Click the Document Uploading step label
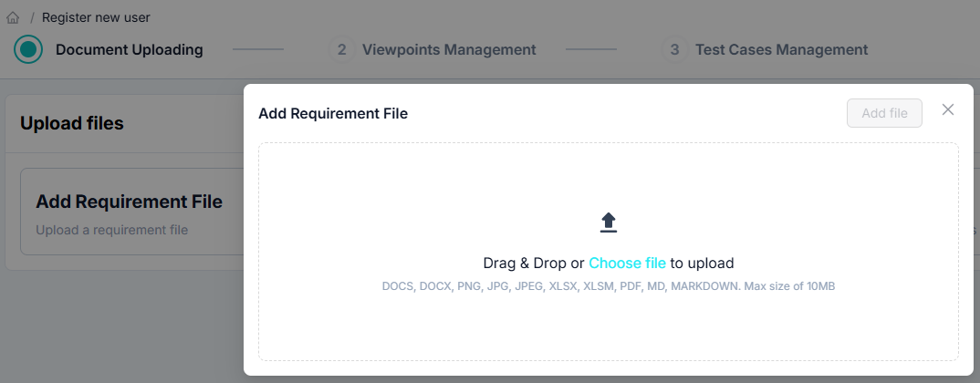The height and width of the screenshot is (383, 980). [130, 50]
